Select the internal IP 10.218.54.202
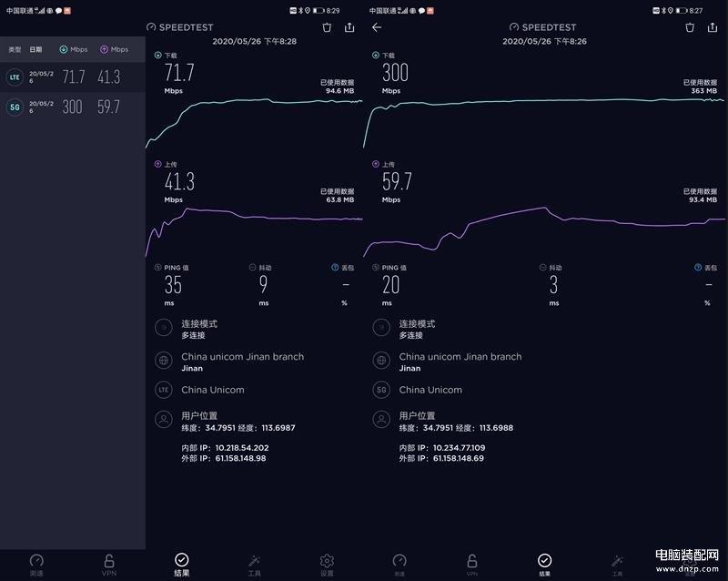728x581 pixels. click(242, 448)
